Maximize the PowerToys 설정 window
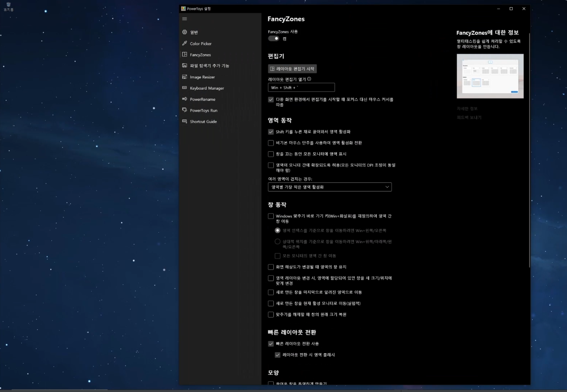The width and height of the screenshot is (567, 392). [511, 9]
